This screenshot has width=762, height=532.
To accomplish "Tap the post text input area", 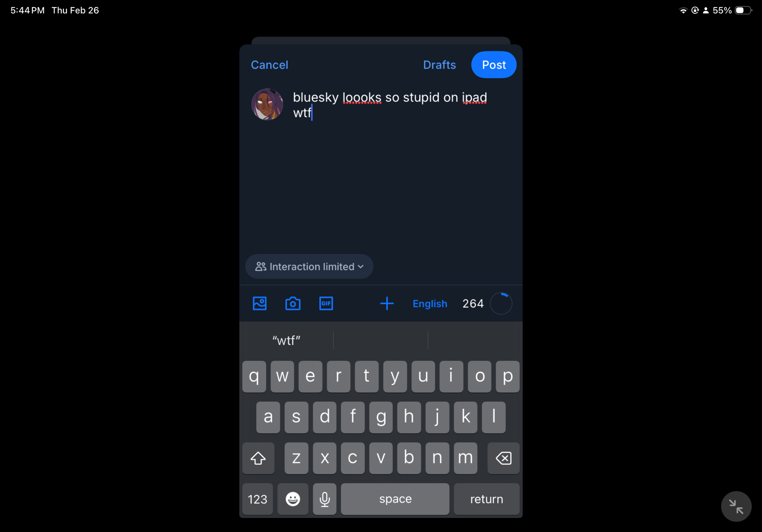I will 400,168.
